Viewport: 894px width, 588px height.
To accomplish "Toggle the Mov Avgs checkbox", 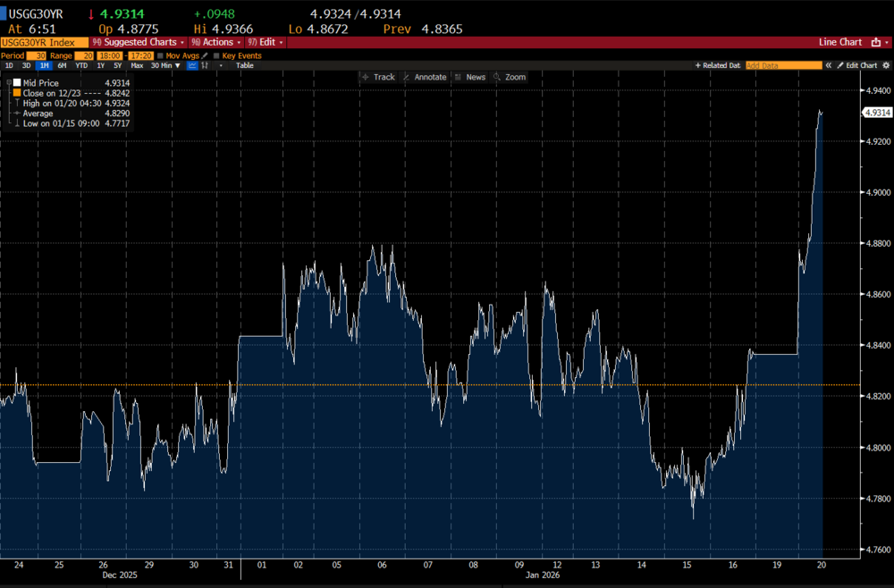I will tap(161, 55).
